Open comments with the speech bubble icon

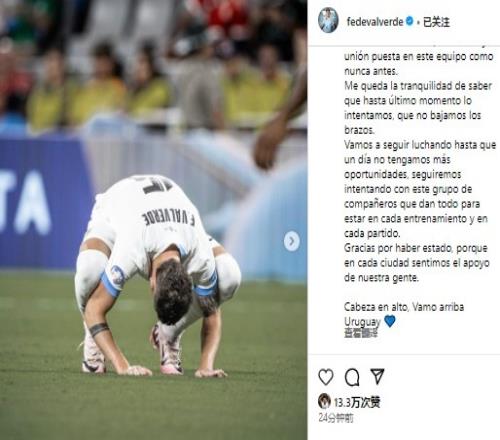[x=352, y=377]
